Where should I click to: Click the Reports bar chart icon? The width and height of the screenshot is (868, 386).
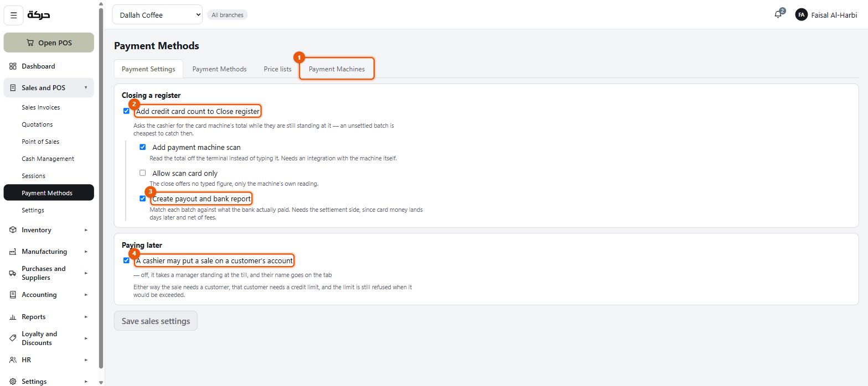pyautogui.click(x=13, y=317)
